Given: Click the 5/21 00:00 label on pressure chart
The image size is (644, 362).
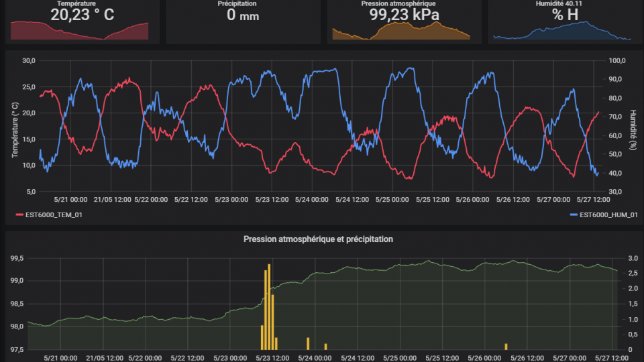Looking at the screenshot, I should pos(60,358).
